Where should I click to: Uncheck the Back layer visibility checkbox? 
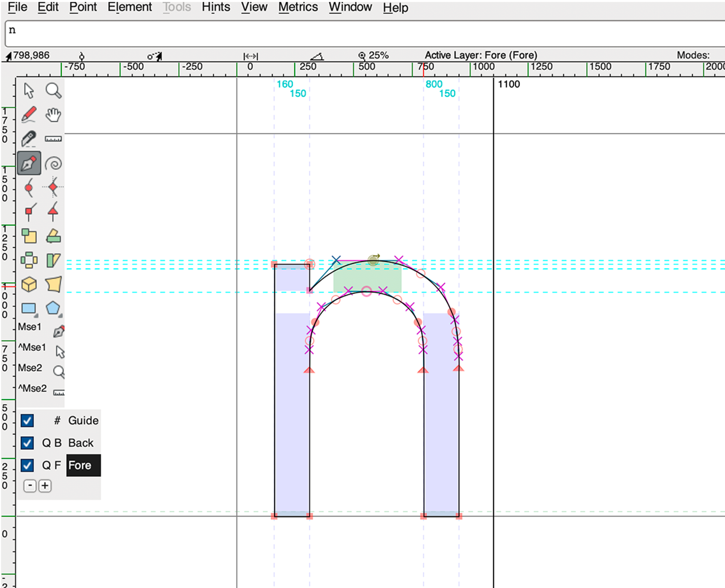click(x=28, y=443)
